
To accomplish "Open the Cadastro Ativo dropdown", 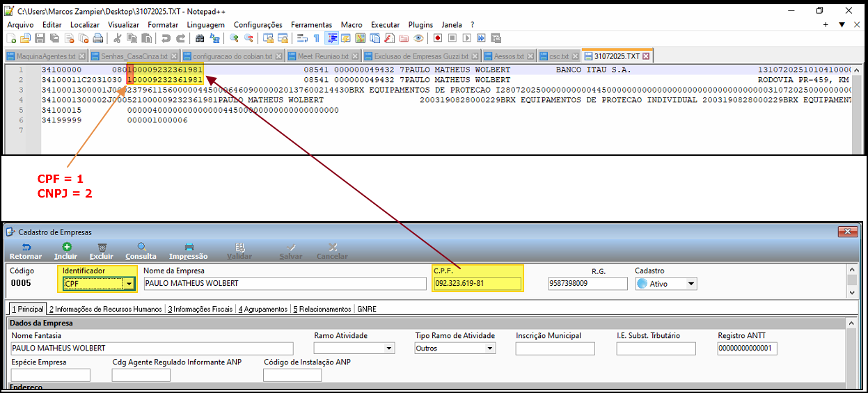I will 691,284.
